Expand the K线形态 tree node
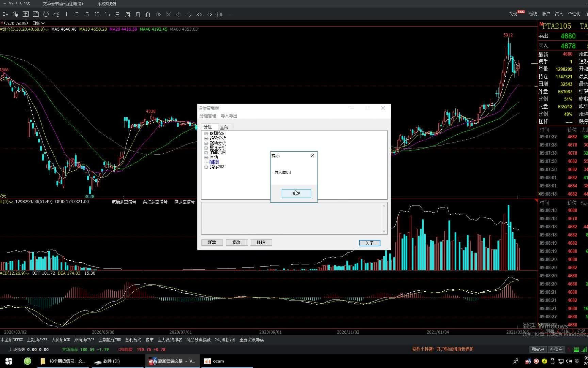Viewport: 588px width, 368px height. pyautogui.click(x=206, y=134)
